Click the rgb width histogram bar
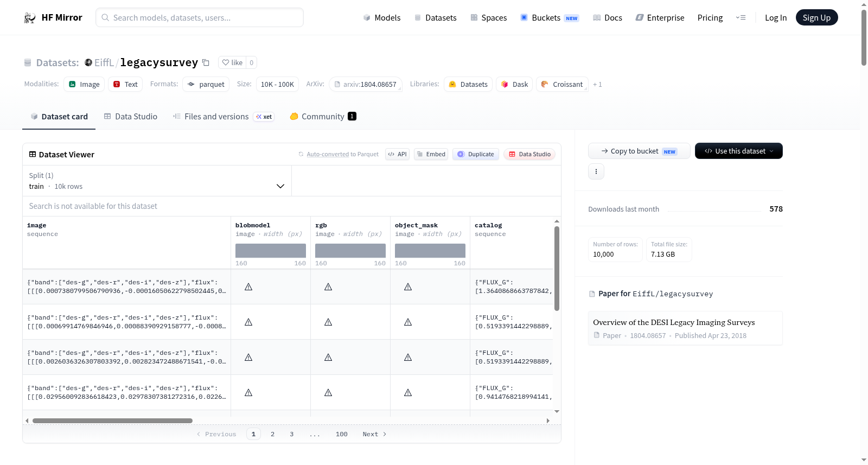This screenshot has width=868, height=465. (350, 251)
